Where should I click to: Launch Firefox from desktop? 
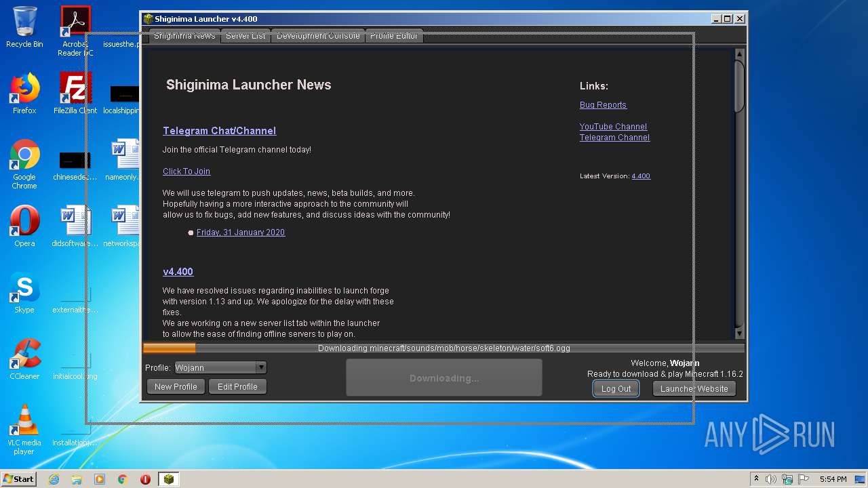[24, 94]
